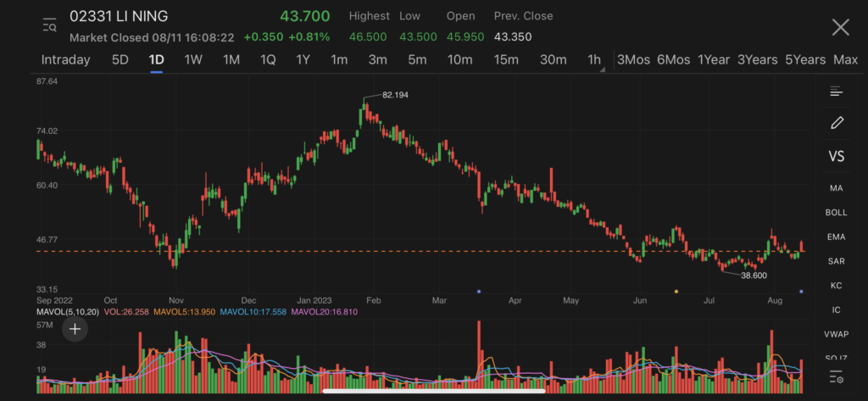The height and width of the screenshot is (401, 868).
Task: Open the chart list menu icon
Action: [836, 92]
